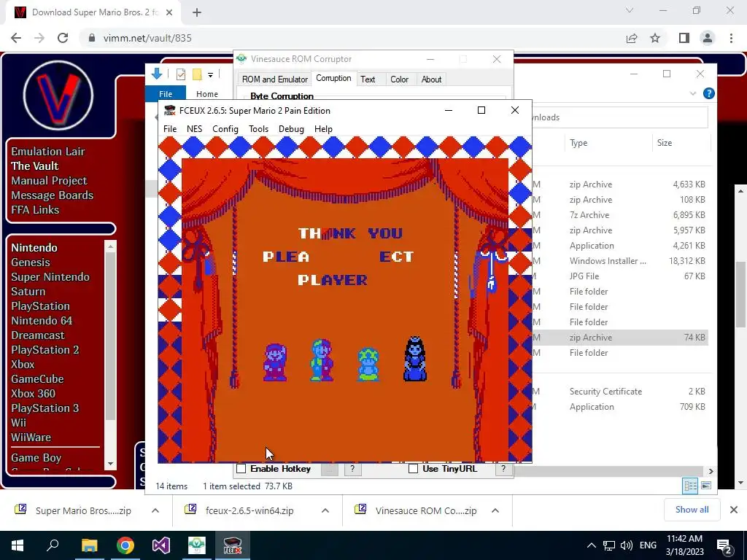Go back in Chrome browser
The height and width of the screenshot is (560, 747).
click(x=16, y=38)
